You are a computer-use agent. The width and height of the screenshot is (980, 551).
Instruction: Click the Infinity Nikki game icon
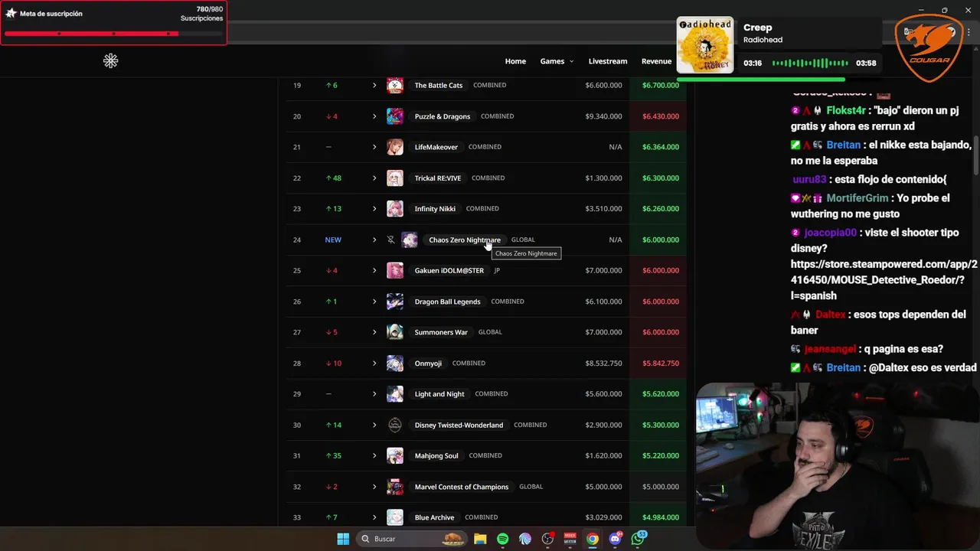[x=395, y=209]
